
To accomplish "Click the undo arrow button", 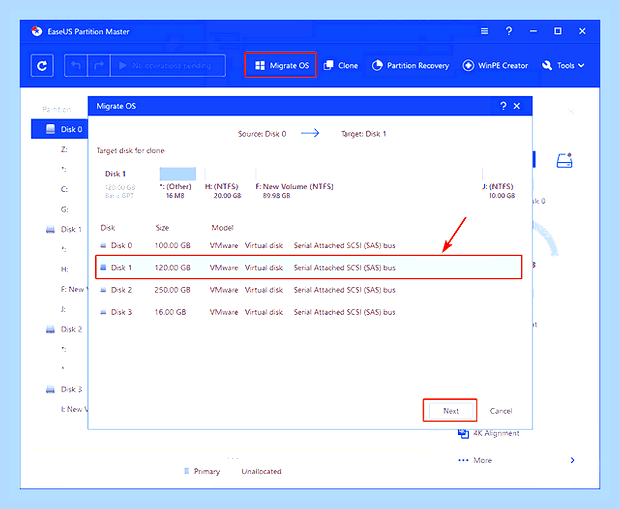I will tap(76, 65).
